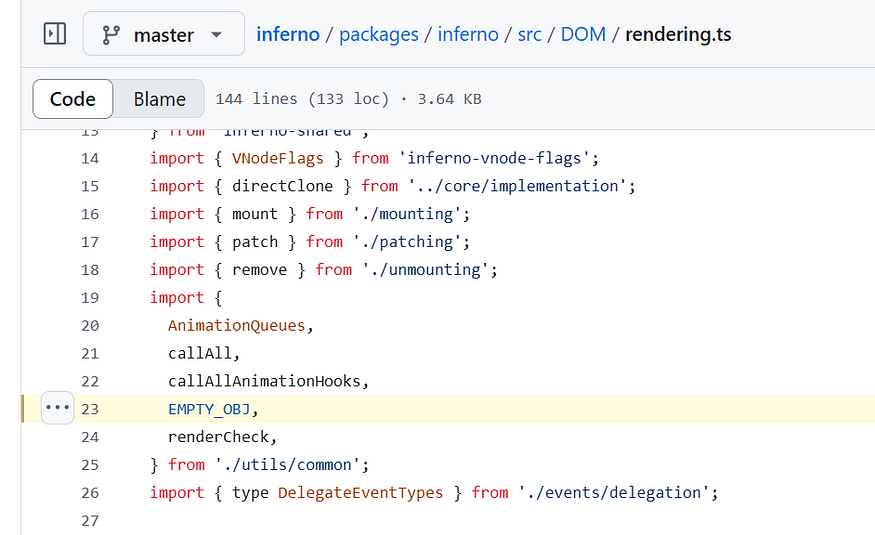Toggle the file tree side panel icon
Viewport: 875px width, 535px height.
point(55,34)
